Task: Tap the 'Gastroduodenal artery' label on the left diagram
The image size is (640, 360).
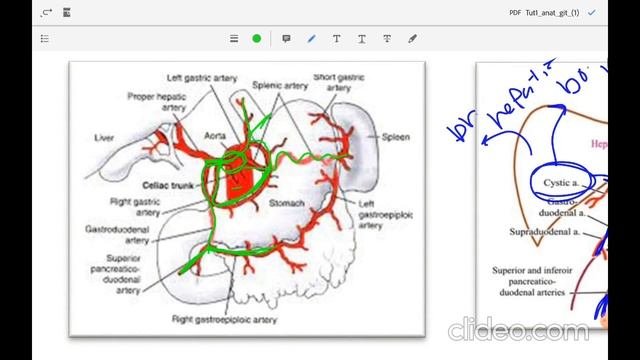Action: pos(117,235)
